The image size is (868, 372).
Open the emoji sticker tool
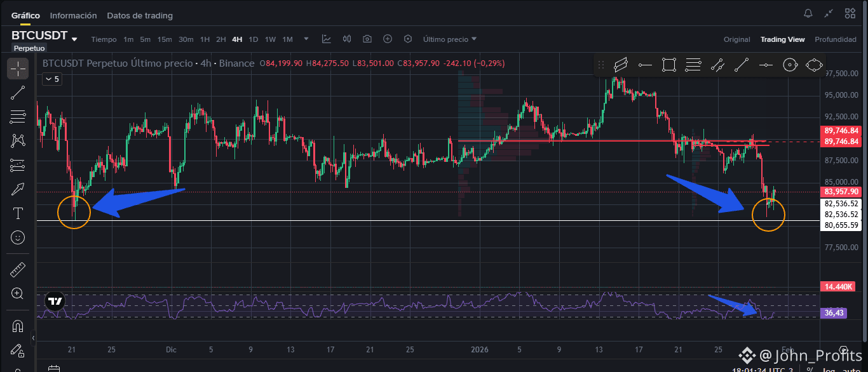click(x=18, y=237)
